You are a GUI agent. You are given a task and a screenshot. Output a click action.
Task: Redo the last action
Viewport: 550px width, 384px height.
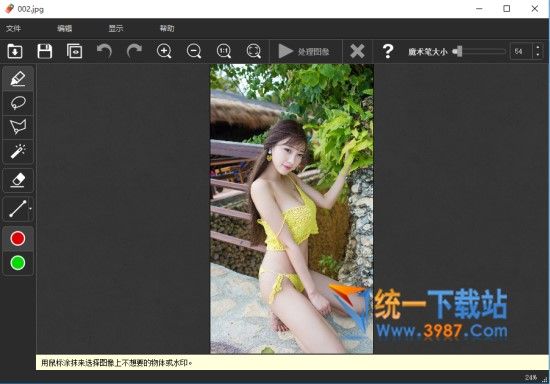(x=134, y=51)
